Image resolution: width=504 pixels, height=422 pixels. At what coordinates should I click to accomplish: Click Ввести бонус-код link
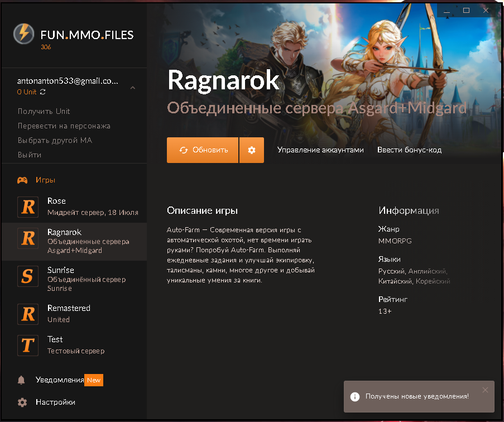pyautogui.click(x=409, y=150)
